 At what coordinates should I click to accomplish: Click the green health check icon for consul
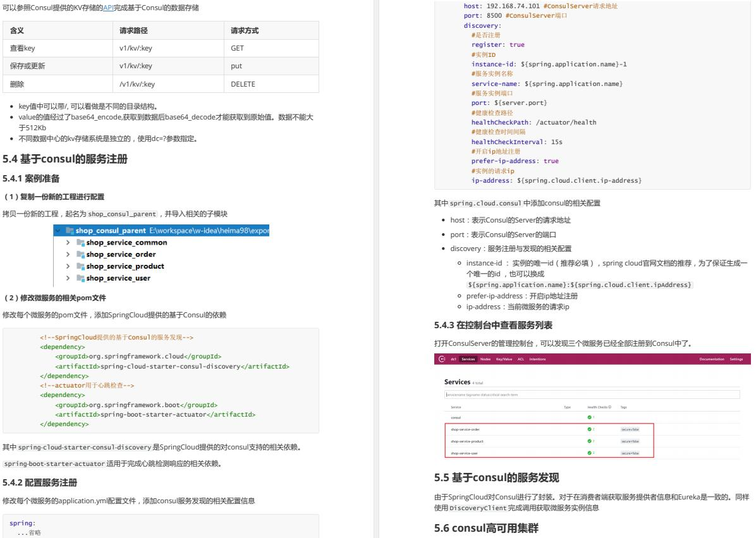[x=589, y=417]
